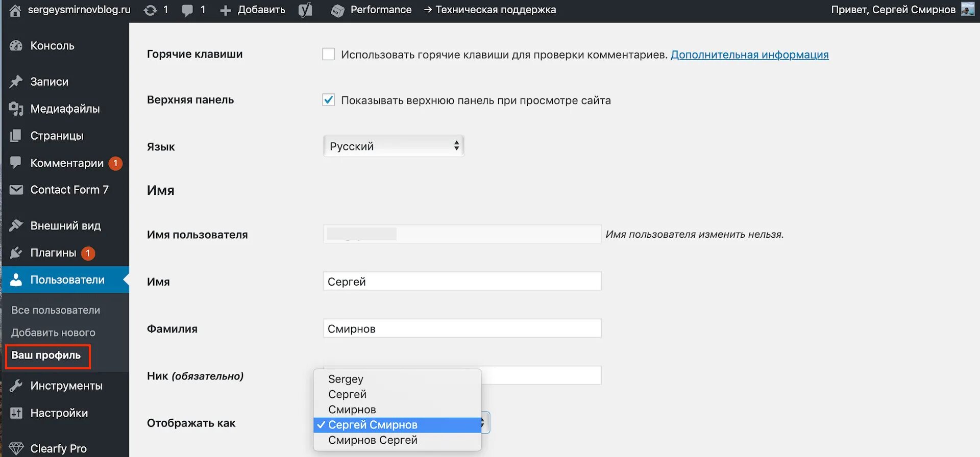Open the Yoast SEO icon in admin bar
The height and width of the screenshot is (457, 980).
point(305,10)
